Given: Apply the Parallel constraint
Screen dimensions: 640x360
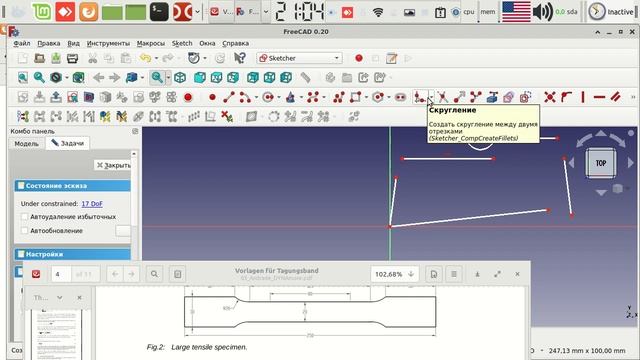Looking at the screenshot, I should pyautogui.click(x=616, y=97).
